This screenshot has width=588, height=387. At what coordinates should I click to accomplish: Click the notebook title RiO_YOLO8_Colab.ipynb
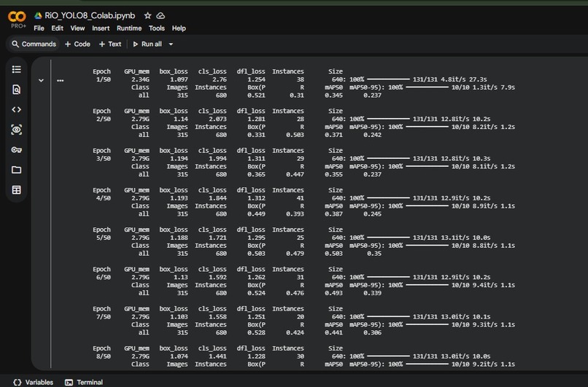(90, 16)
